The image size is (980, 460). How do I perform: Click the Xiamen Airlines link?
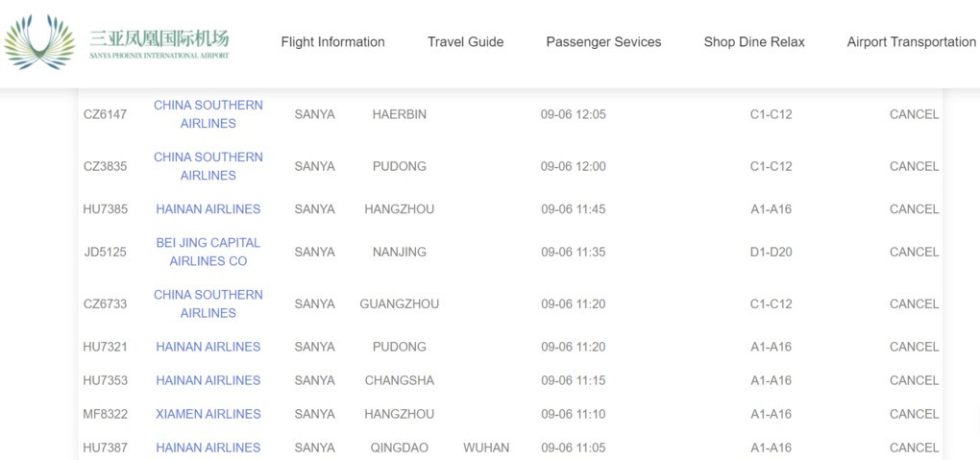[208, 414]
